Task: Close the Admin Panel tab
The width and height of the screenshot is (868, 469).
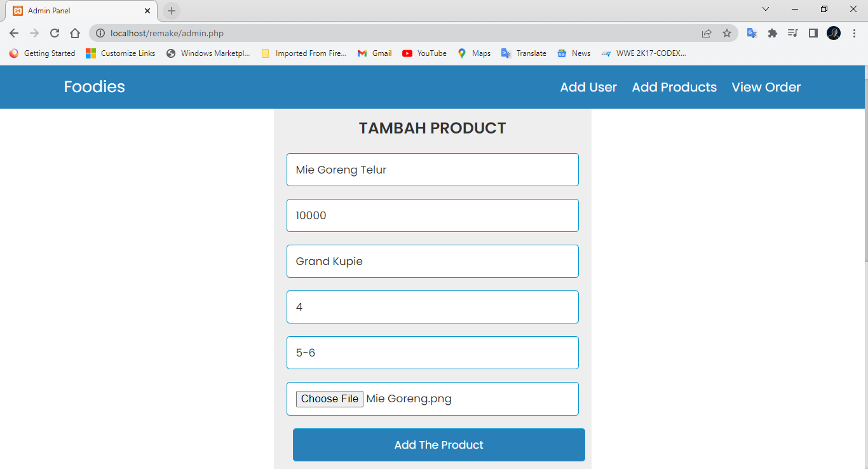Action: [147, 11]
